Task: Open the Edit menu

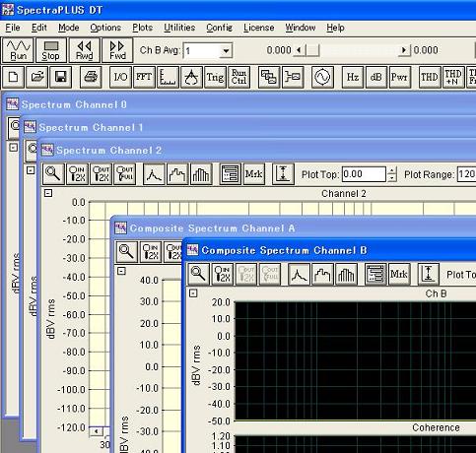Action: coord(39,28)
